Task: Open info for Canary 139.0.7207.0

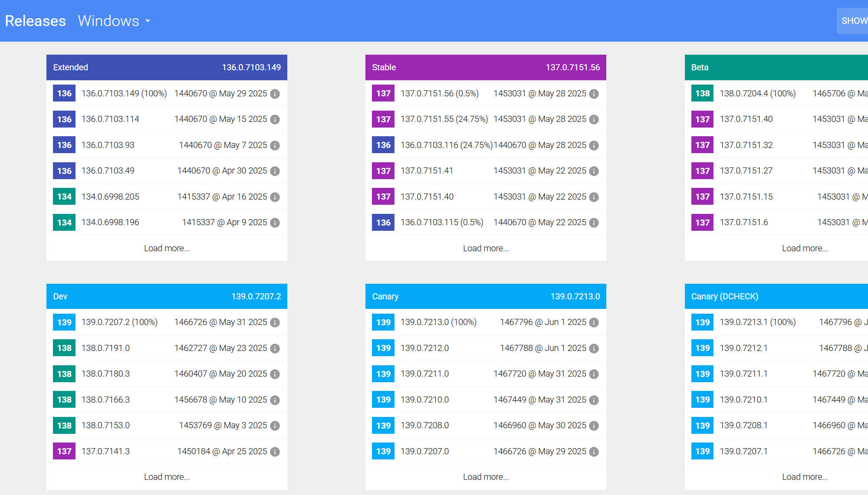Action: click(594, 452)
